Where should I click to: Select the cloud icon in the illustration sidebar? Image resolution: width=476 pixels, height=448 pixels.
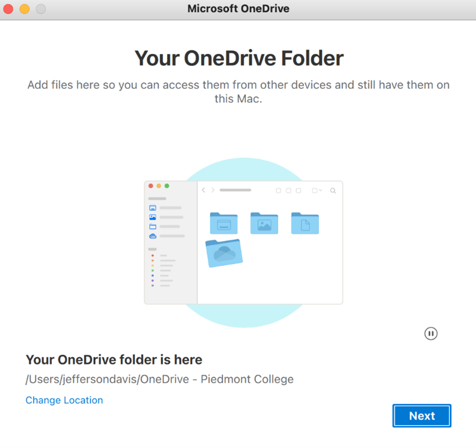pyautogui.click(x=153, y=235)
